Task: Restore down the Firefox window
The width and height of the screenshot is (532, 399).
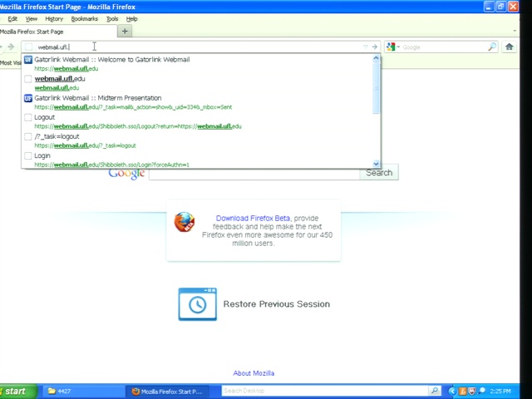Action: coord(500,7)
